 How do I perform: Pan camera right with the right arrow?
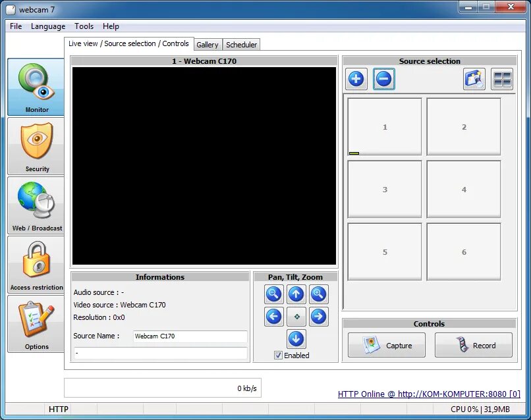pos(318,317)
